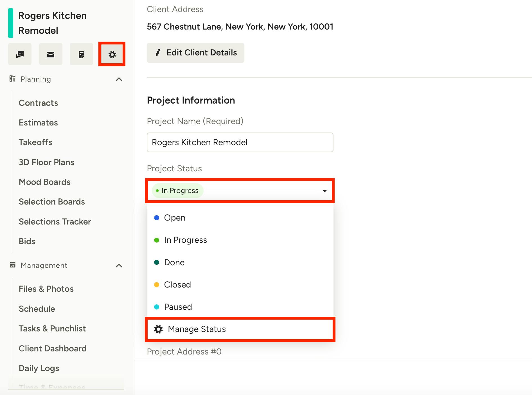Open Manage Status option
This screenshot has width=532, height=395.
(197, 329)
